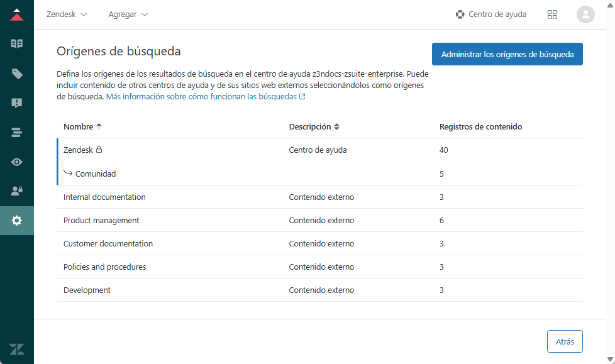Open the moderation alert bubble icon
Screen dimensions: 615x364
(17, 103)
